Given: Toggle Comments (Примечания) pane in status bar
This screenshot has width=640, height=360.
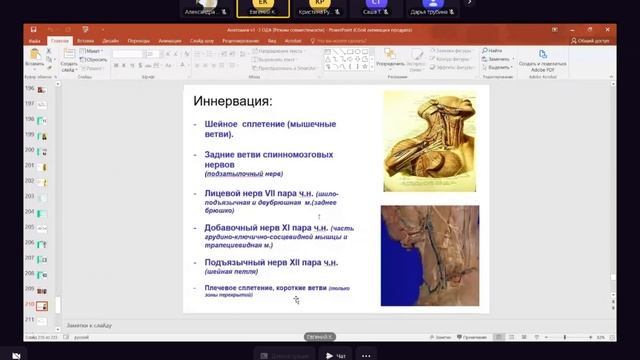Looking at the screenshot, I should 472,337.
